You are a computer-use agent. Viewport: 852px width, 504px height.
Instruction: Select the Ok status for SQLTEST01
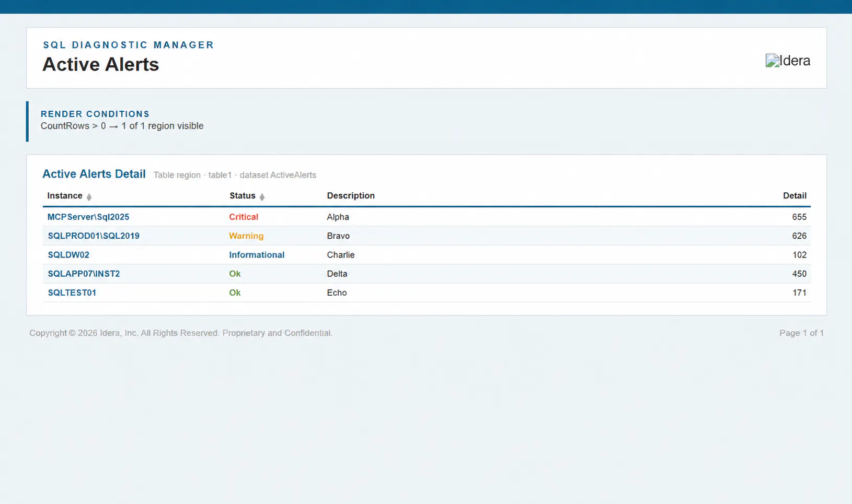coord(235,292)
